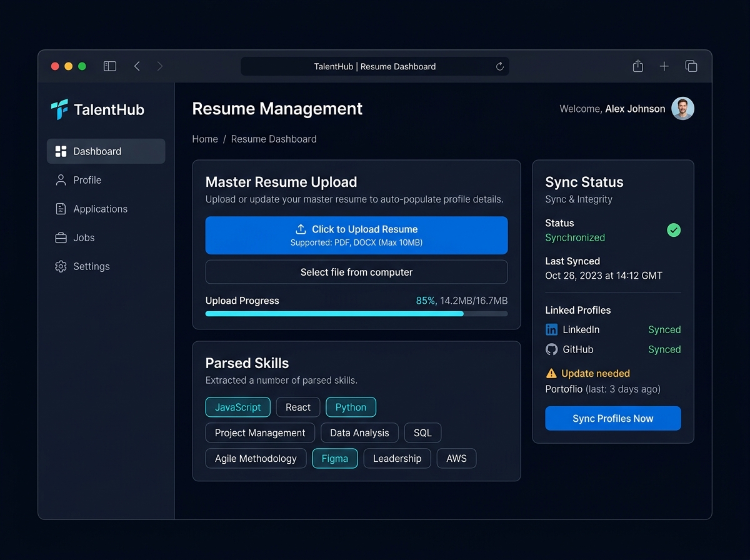Toggle the browser sidebar icon

pos(110,66)
